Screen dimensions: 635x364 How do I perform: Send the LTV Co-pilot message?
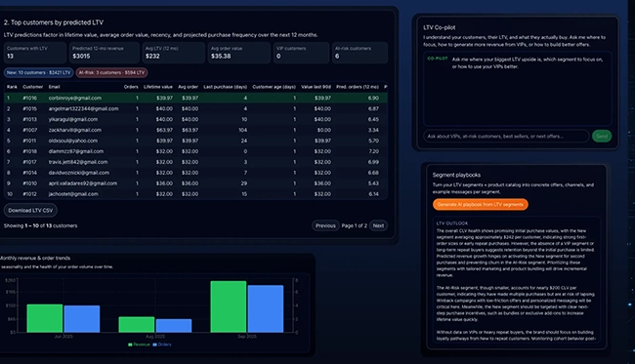pos(602,137)
